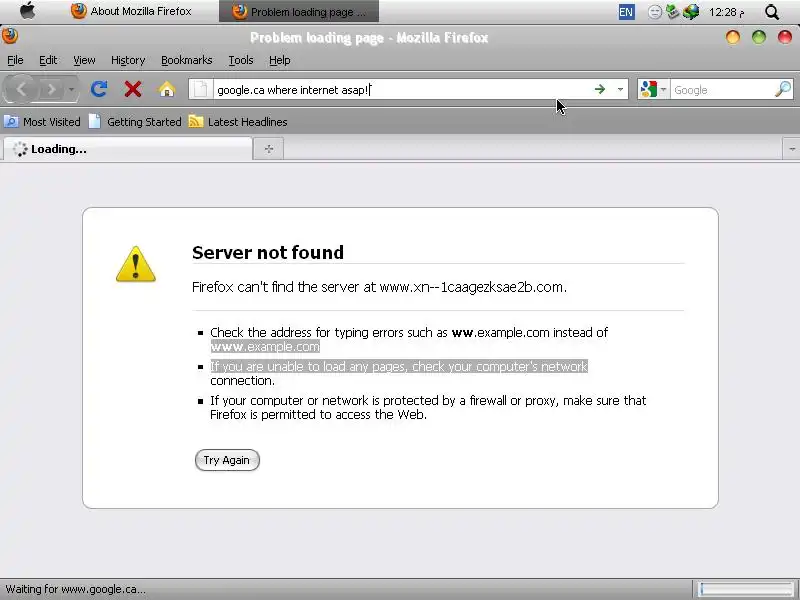Screen dimensions: 800x600
Task: Click the page identity icon in address bar
Action: (x=201, y=90)
